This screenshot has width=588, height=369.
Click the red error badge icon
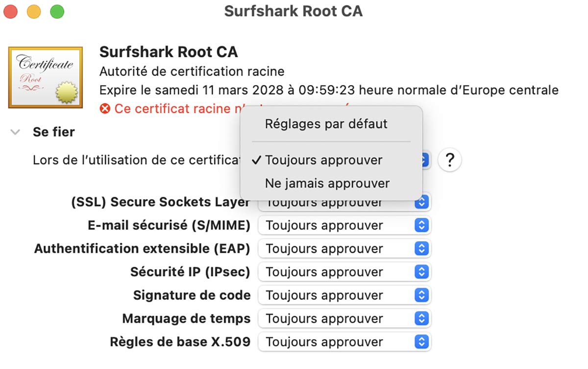tap(104, 109)
